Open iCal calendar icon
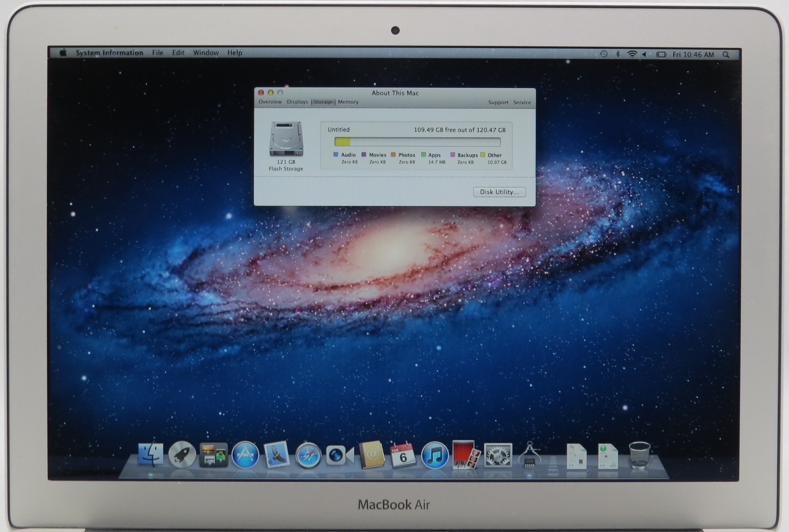The width and height of the screenshot is (789, 532). (403, 455)
